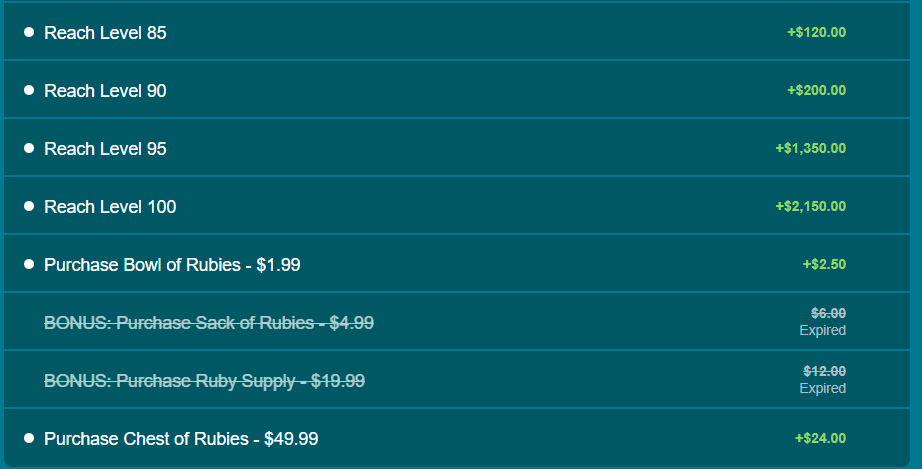Click the bullet beside Reach Level 90
Image resolution: width=922 pixels, height=469 pixels.
pos(29,91)
